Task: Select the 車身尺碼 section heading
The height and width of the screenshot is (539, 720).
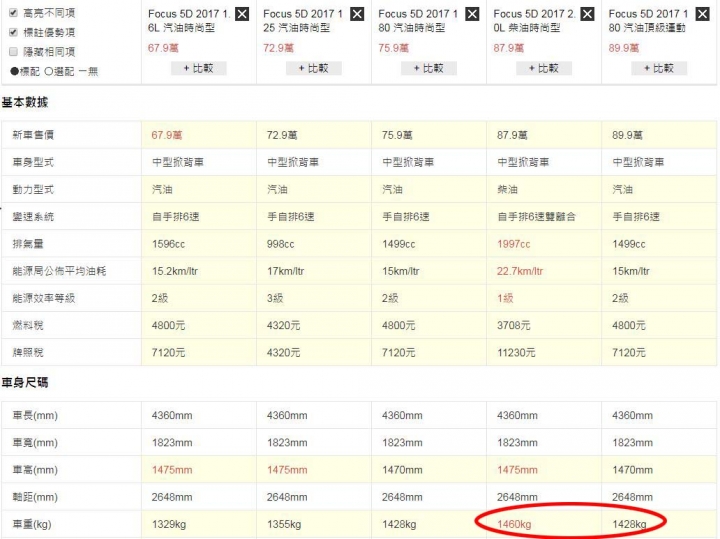Action: 25,382
